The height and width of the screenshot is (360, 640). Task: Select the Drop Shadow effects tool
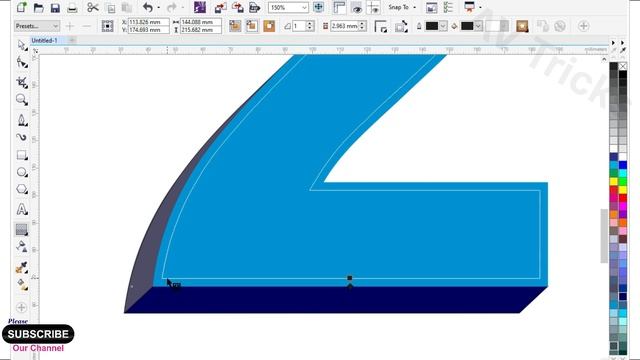click(22, 229)
